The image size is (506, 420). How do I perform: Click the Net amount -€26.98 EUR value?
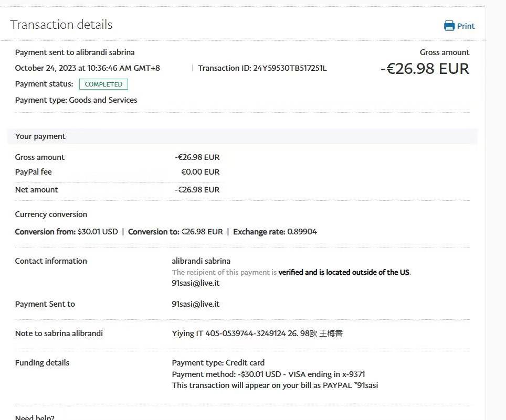(197, 190)
